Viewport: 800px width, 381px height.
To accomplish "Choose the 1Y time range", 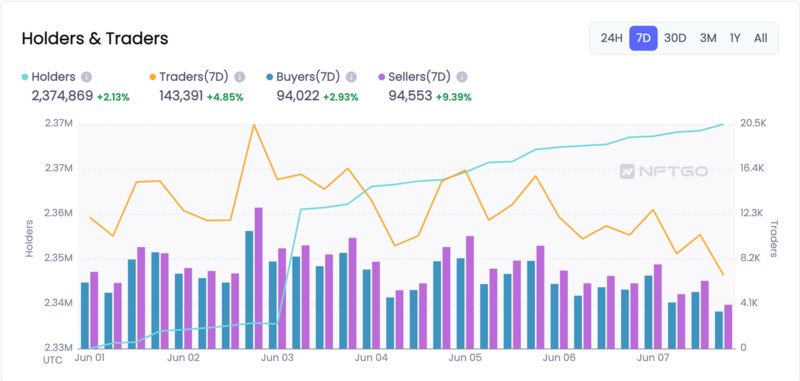I will (735, 38).
